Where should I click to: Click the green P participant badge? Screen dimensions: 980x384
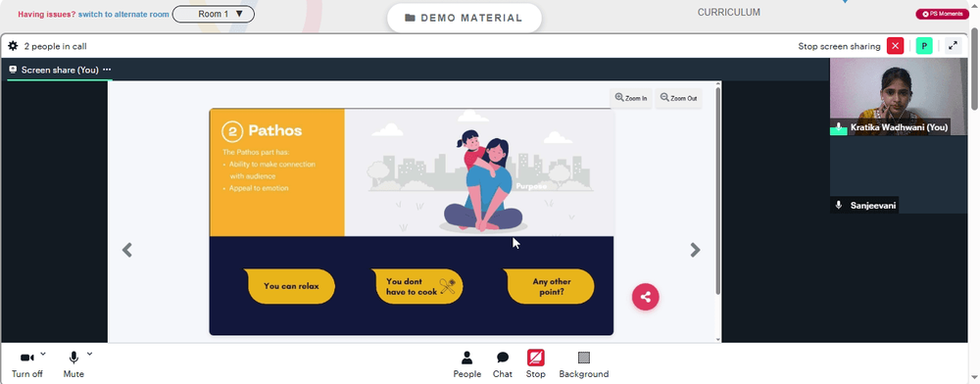coord(924,46)
